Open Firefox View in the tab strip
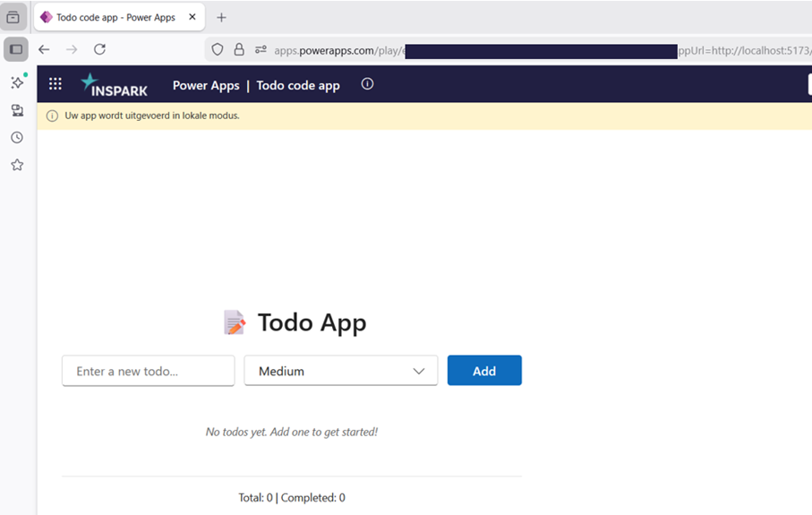 click(13, 17)
